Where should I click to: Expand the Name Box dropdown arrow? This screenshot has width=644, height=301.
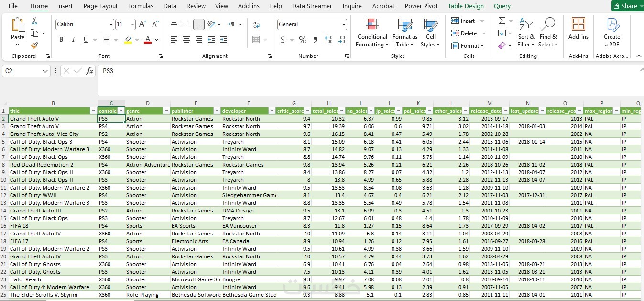point(45,71)
